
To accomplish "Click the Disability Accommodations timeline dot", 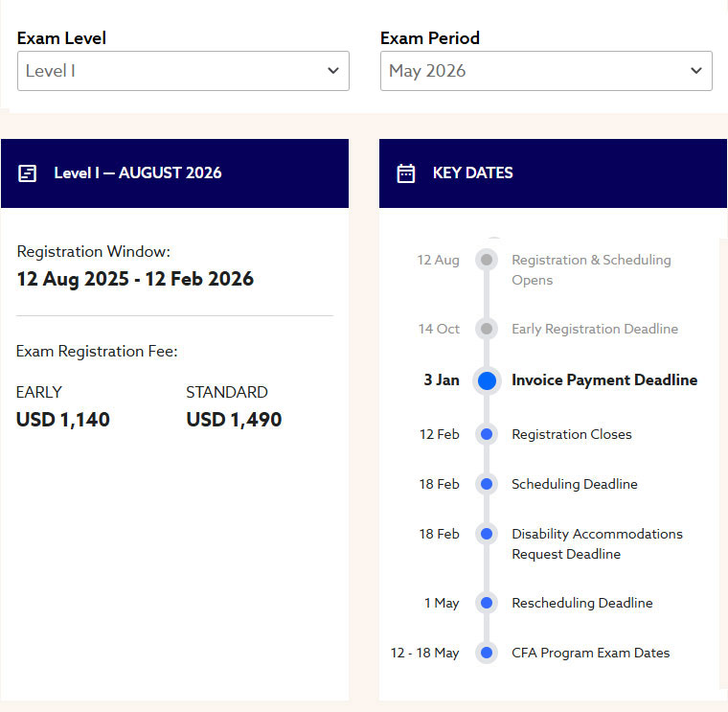I will coord(487,534).
